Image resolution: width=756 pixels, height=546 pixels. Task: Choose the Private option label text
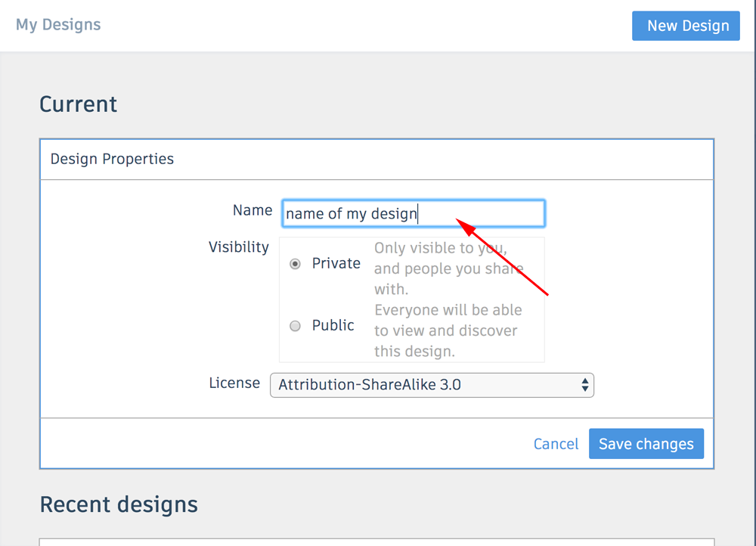click(x=336, y=263)
